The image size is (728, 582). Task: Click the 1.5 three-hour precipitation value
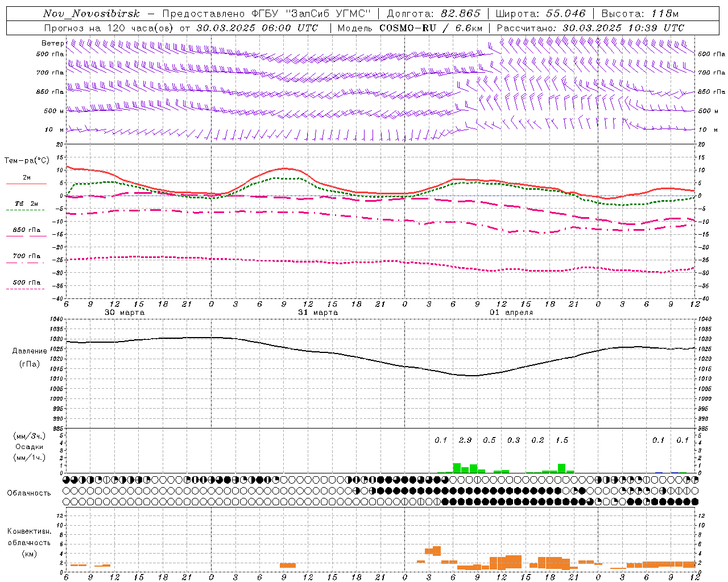562,440
